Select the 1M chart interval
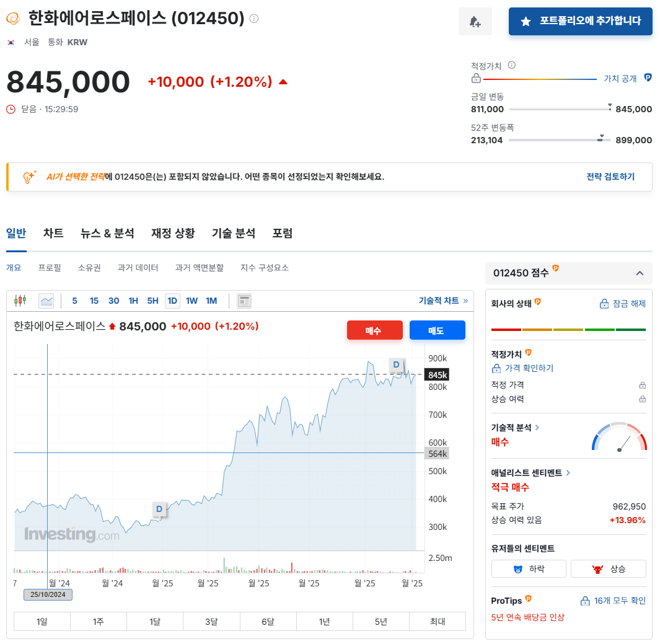 [211, 301]
